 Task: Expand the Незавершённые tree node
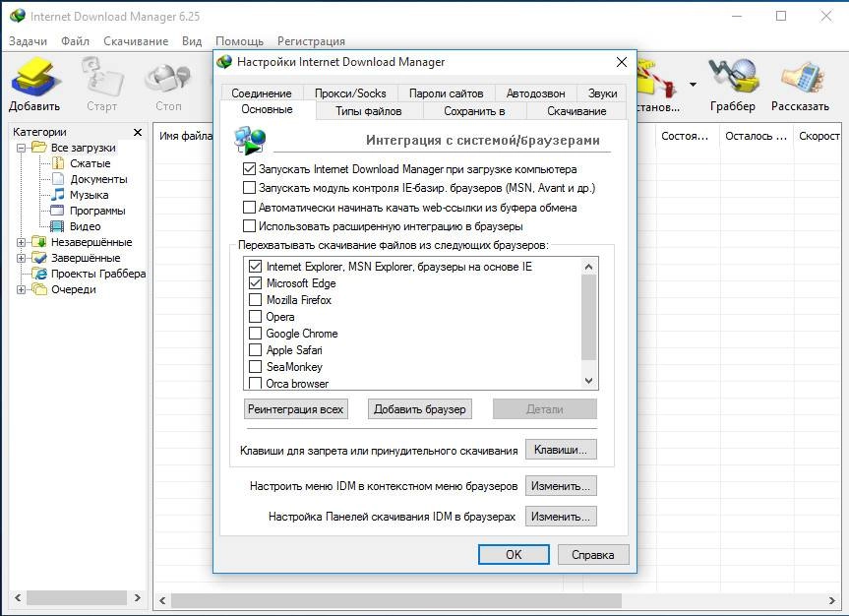click(x=21, y=242)
